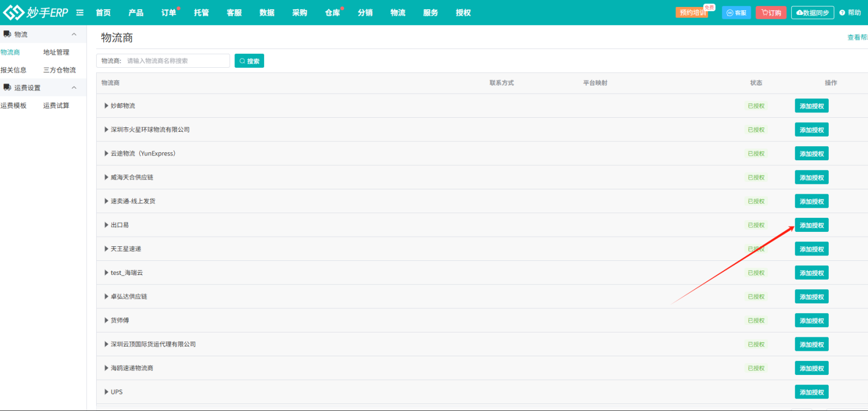Click the truck icon beside 物流 section
This screenshot has height=411, width=868.
[7, 34]
